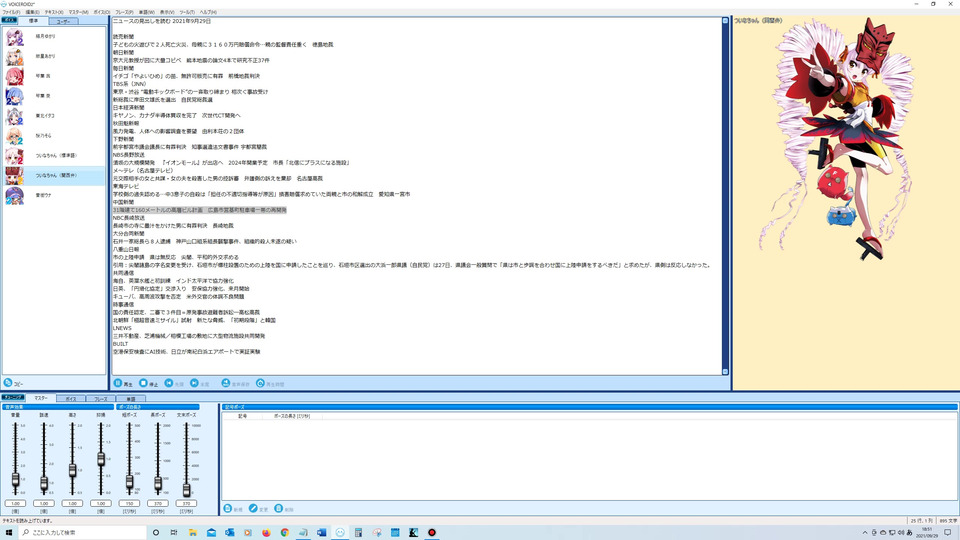Screen dimensions: 960x540
Task: Switch to the マスター tuning tab
Action: tap(40, 398)
